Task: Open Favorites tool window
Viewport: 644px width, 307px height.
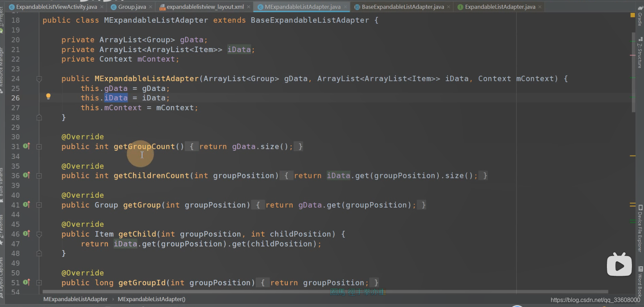Action: coord(1,230)
